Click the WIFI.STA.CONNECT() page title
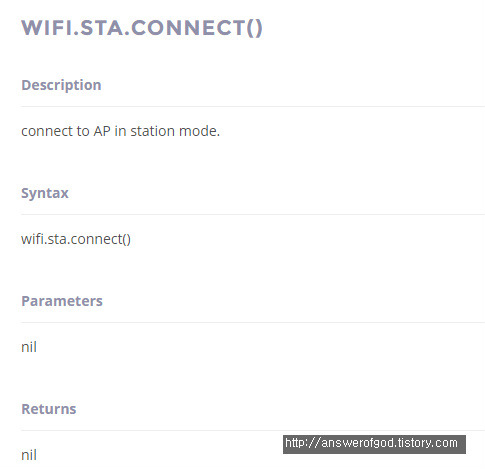 pyautogui.click(x=142, y=28)
